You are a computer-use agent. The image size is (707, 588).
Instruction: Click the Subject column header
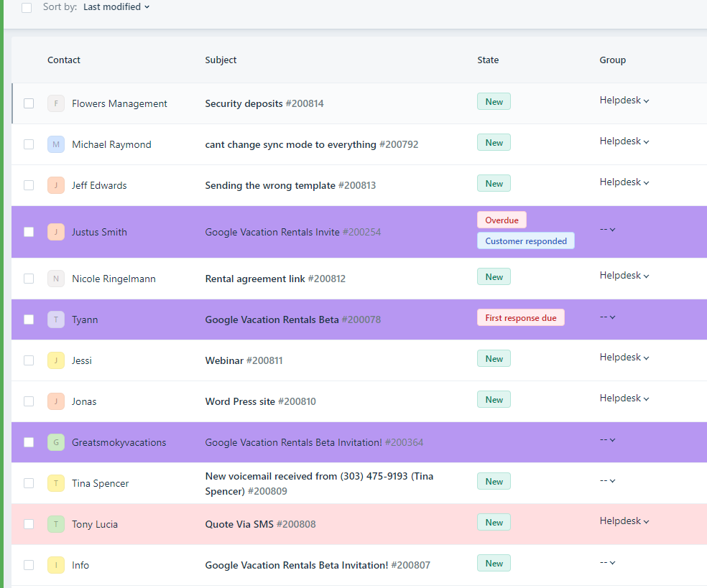point(221,60)
